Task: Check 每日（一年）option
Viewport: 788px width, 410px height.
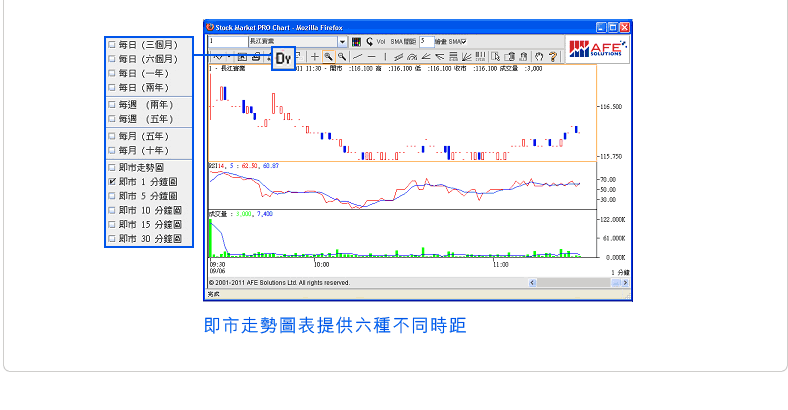Action: [112, 73]
